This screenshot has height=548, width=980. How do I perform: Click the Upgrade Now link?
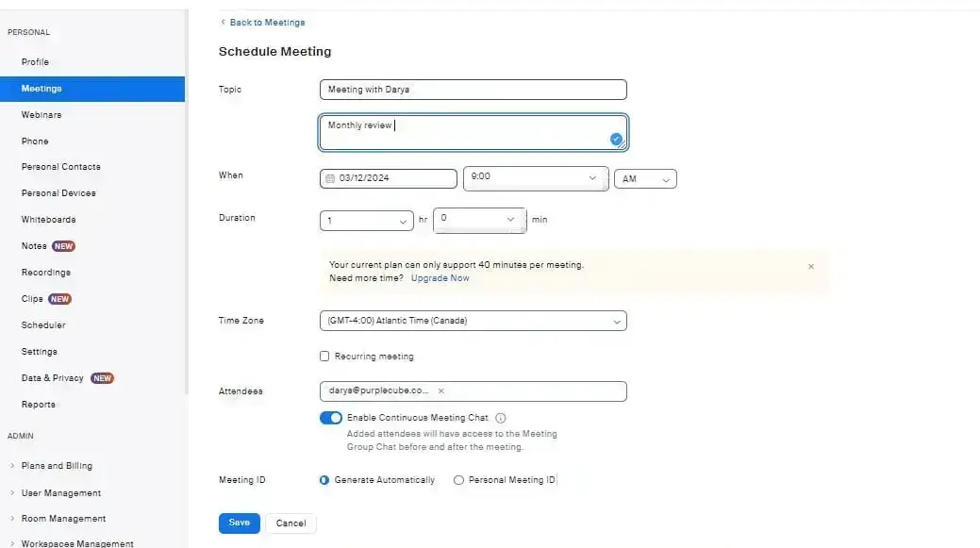(440, 278)
